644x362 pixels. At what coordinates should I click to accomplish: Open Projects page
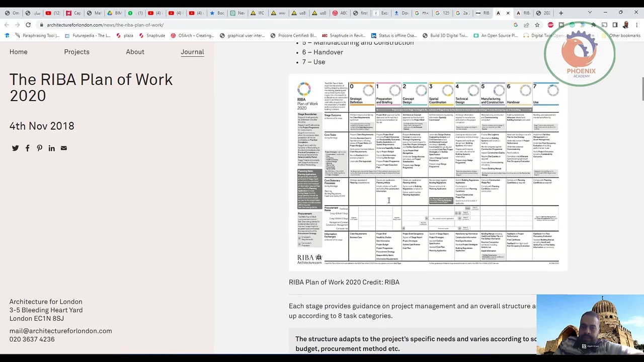tap(76, 52)
